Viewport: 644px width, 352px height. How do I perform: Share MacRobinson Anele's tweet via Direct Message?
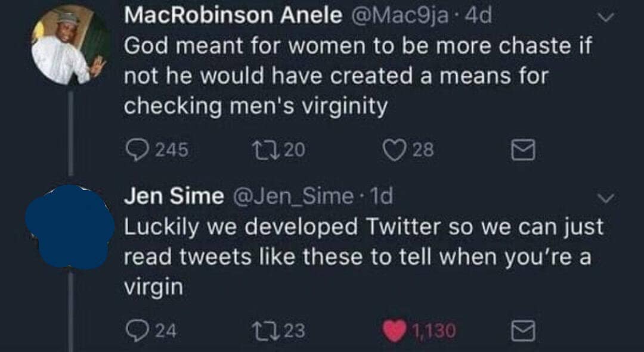point(523,149)
